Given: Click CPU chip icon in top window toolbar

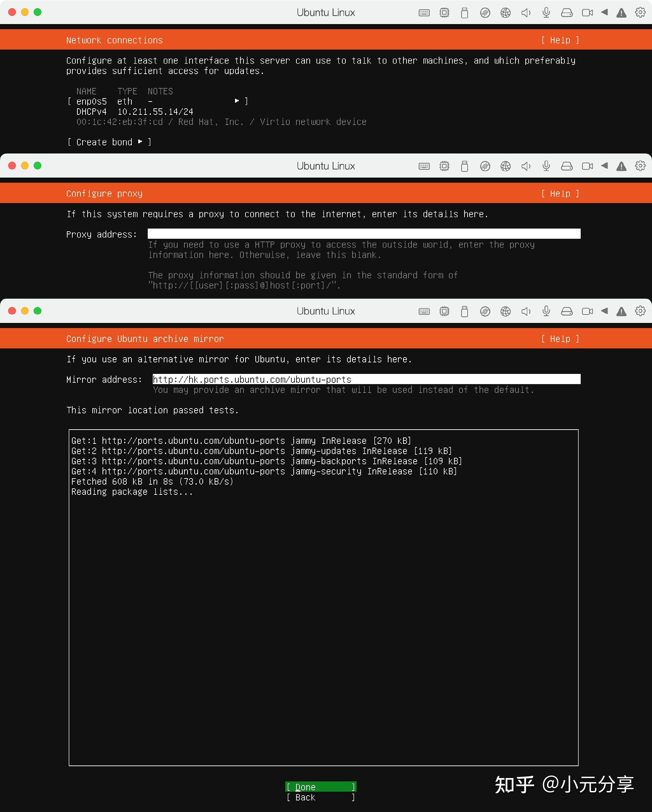Looking at the screenshot, I should [x=444, y=13].
